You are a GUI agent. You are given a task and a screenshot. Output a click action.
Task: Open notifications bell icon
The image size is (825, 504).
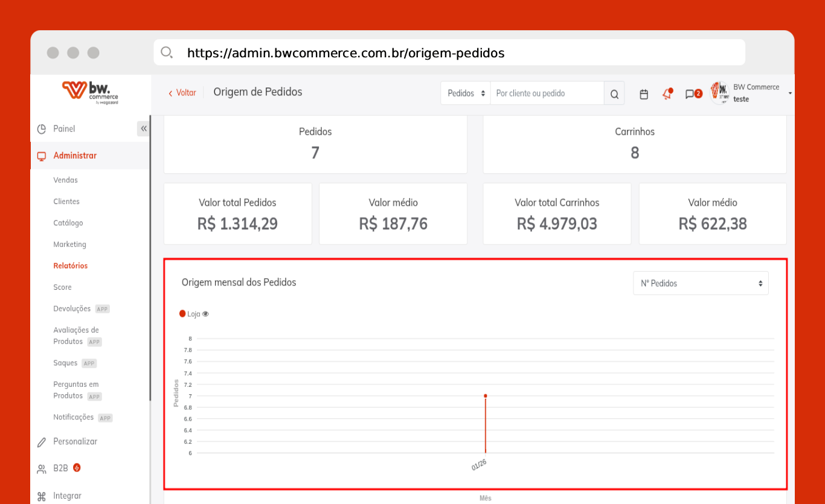pos(667,94)
